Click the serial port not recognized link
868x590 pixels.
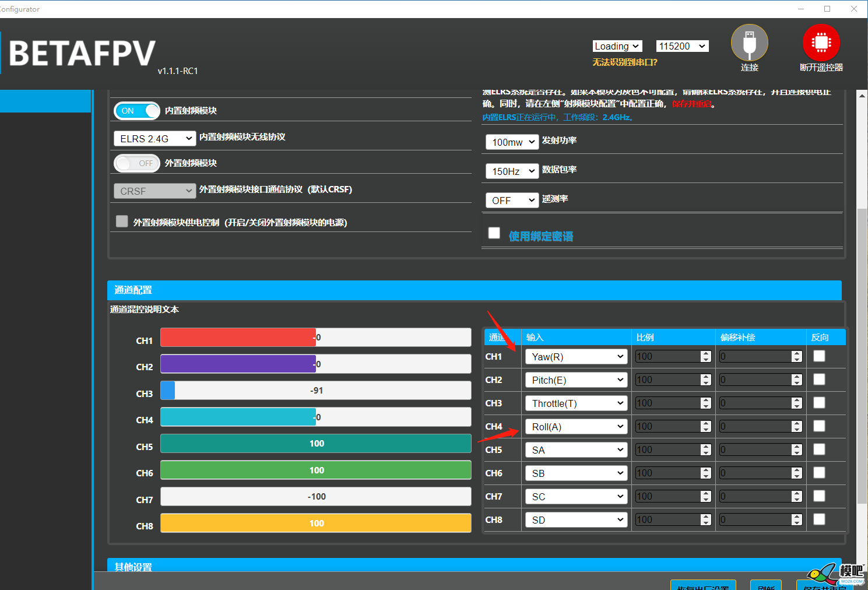(x=624, y=62)
